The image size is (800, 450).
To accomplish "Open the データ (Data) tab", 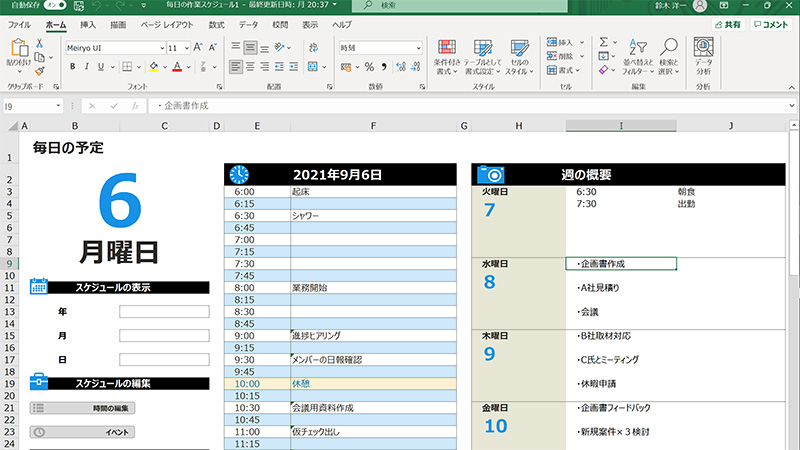I will click(x=248, y=23).
